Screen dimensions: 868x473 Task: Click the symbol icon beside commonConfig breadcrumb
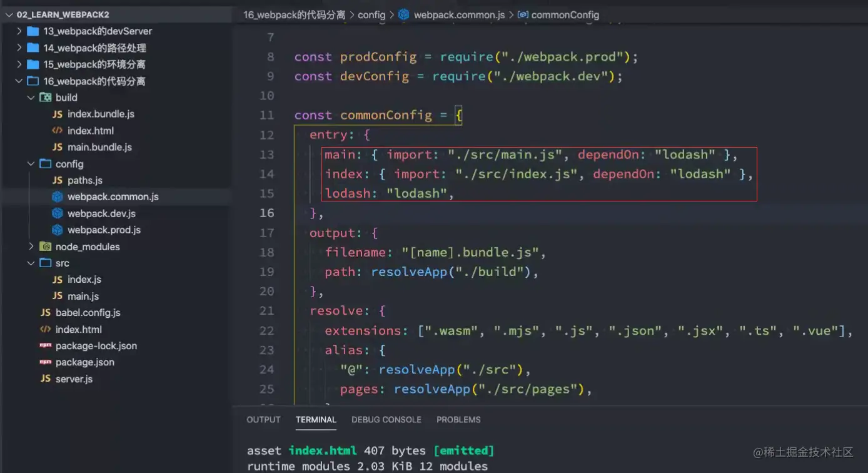point(523,14)
